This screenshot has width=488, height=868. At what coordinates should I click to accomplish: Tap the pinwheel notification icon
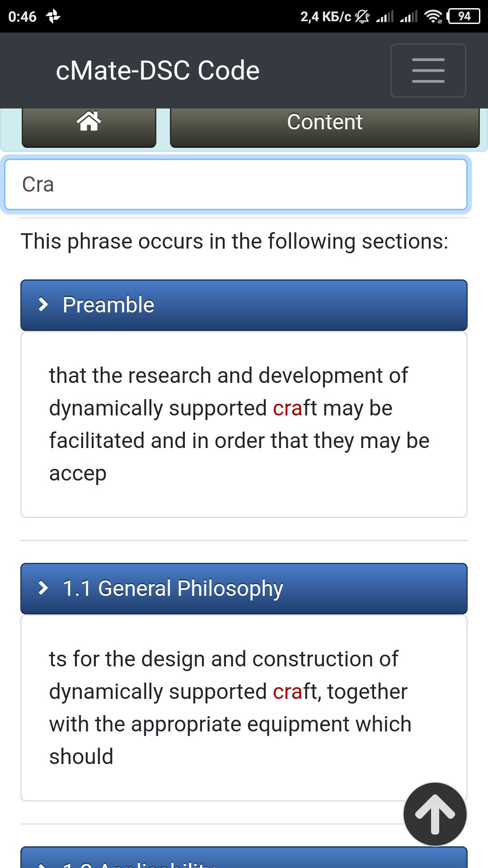pos(53,17)
